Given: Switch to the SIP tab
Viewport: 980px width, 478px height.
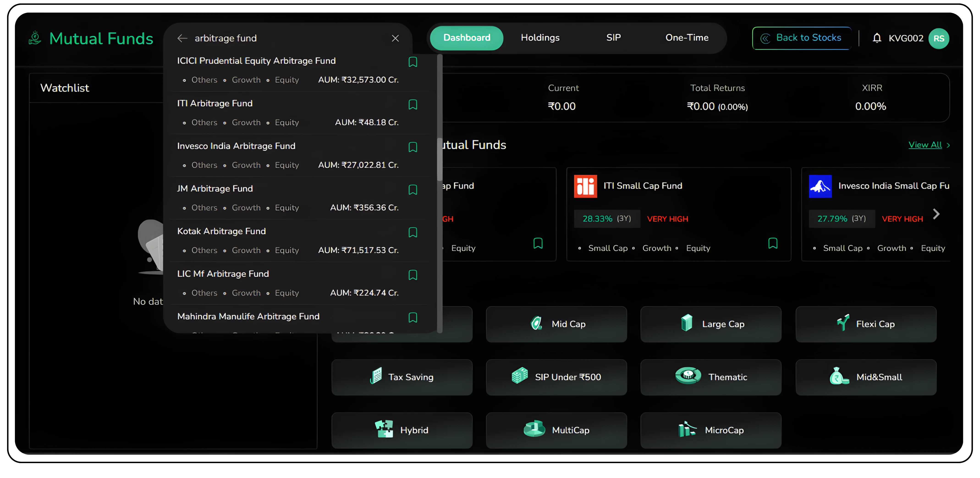Looking at the screenshot, I should (x=613, y=38).
